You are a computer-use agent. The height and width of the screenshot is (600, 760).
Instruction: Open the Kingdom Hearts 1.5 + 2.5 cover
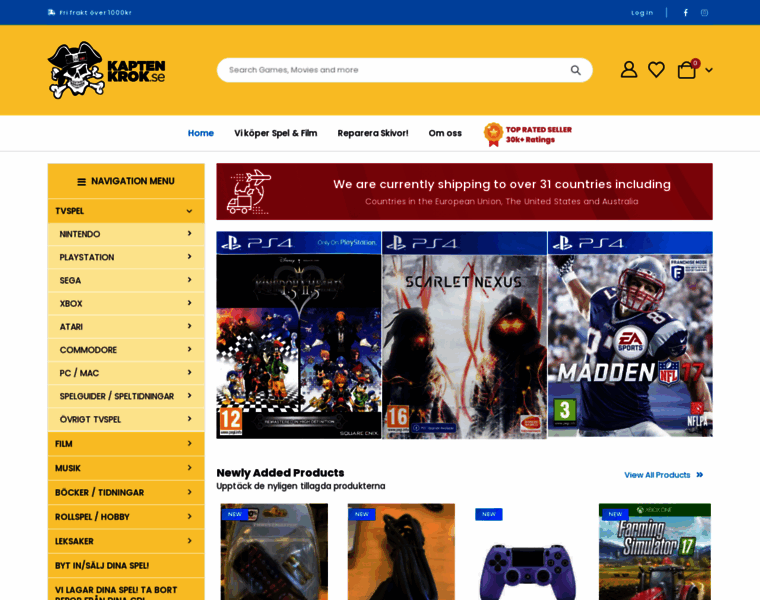(299, 335)
